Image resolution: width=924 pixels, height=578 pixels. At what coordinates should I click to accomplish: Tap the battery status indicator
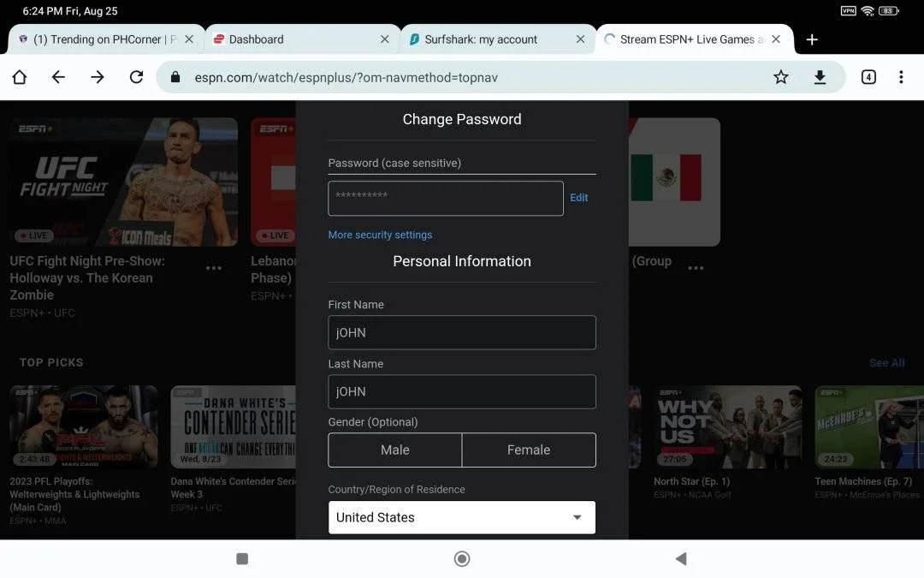click(888, 10)
